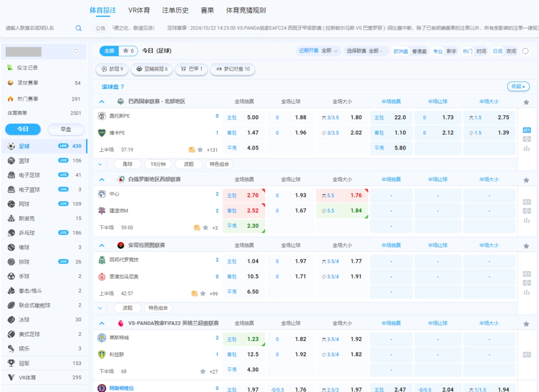The image size is (539, 392).
Task: Filter by 欧冠 9 league
Action: point(112,69)
